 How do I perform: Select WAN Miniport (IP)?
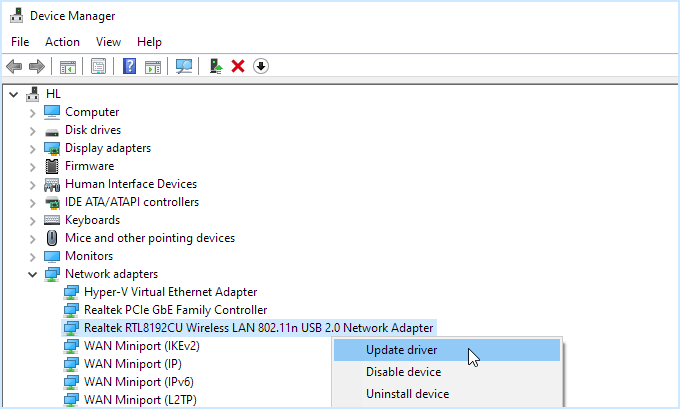[x=133, y=364]
